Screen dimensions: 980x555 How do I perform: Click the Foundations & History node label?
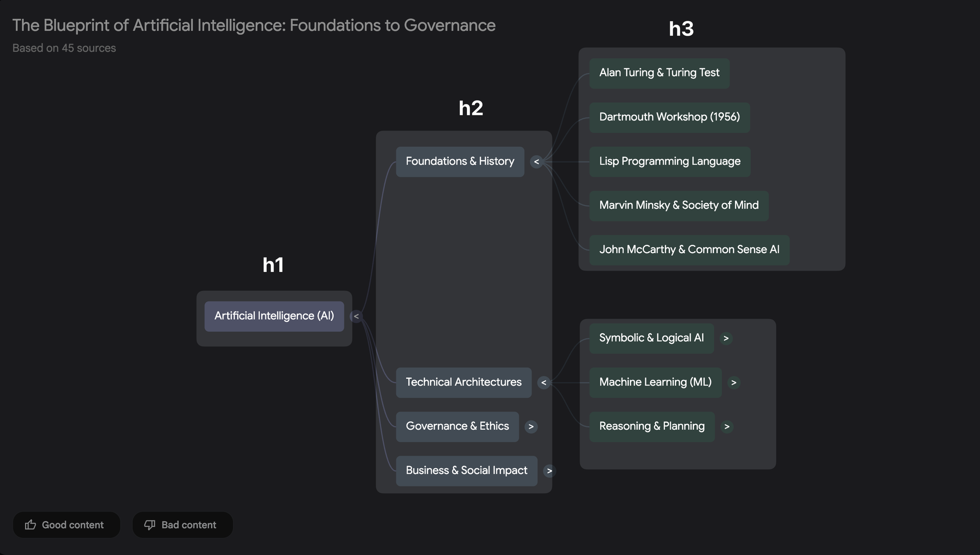tap(460, 162)
